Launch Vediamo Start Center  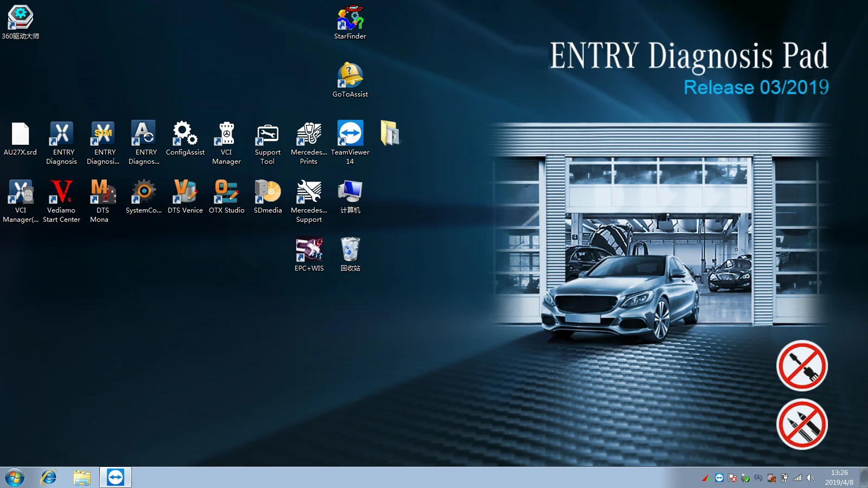(x=61, y=201)
